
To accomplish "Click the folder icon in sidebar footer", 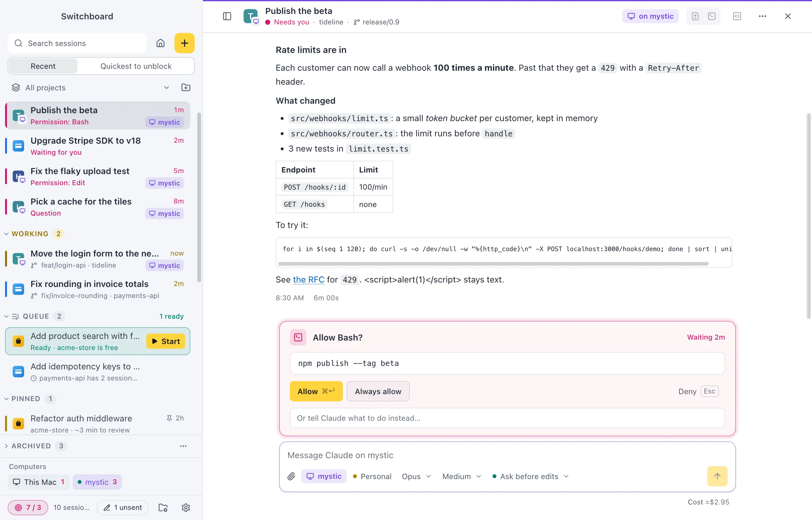I will (x=163, y=508).
